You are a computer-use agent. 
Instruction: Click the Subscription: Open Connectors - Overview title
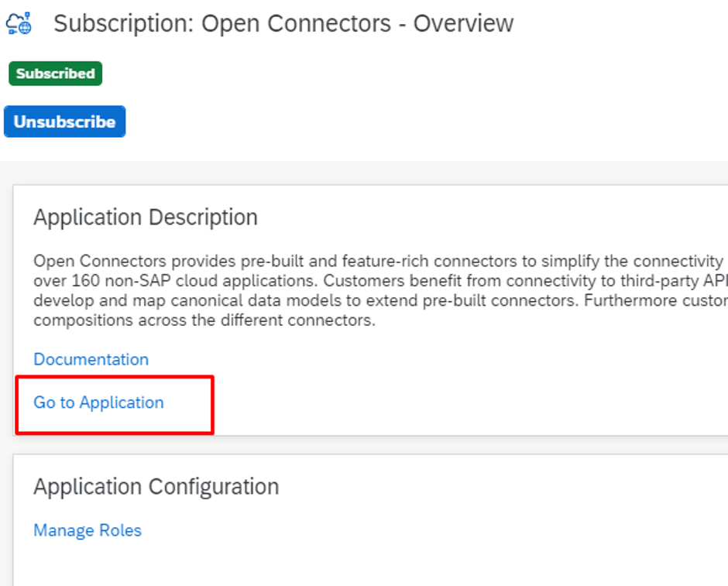pyautogui.click(x=283, y=23)
